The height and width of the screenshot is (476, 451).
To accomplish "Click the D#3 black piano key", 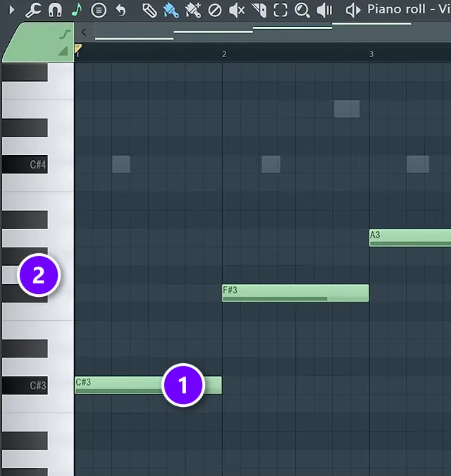I will coord(25,348).
